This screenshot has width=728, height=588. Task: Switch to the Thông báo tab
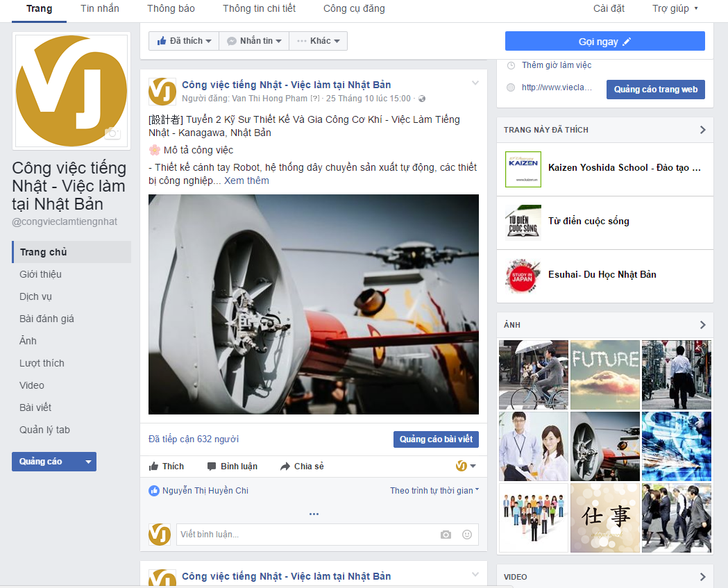click(171, 9)
